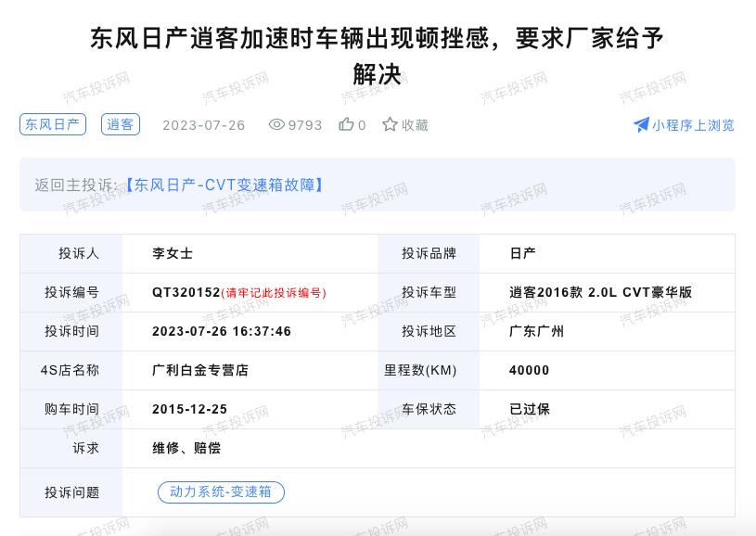Click the 购车时间 label cell

pyautogui.click(x=71, y=409)
